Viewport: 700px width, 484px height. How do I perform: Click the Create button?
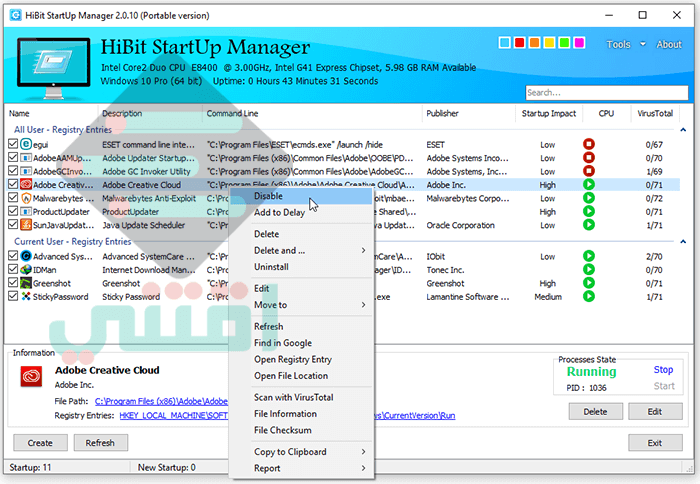pyautogui.click(x=40, y=443)
